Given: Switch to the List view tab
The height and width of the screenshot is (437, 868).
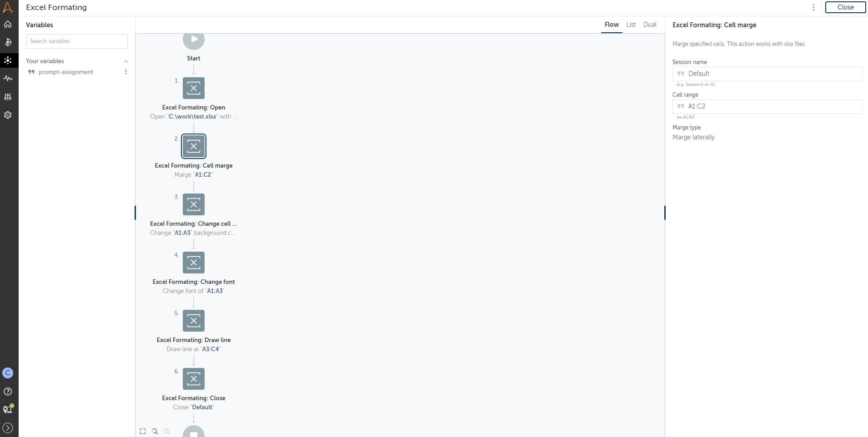Looking at the screenshot, I should click(631, 25).
